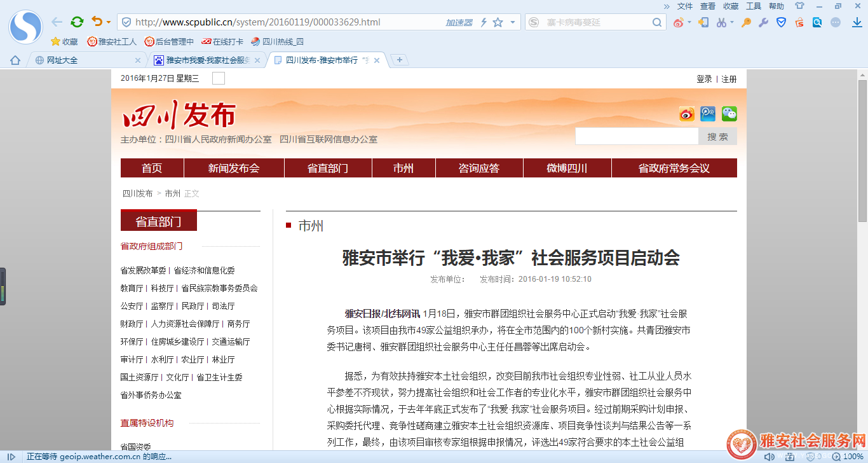Click the password key icon

click(747, 22)
